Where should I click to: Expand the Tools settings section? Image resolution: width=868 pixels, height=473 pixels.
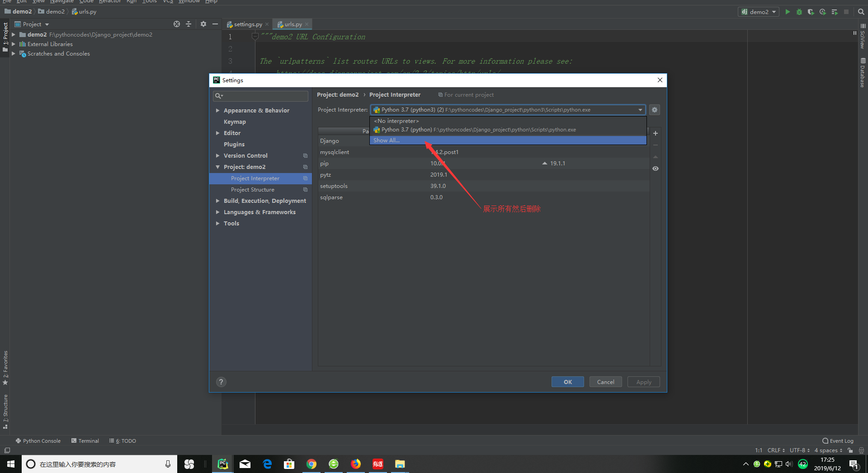click(217, 224)
